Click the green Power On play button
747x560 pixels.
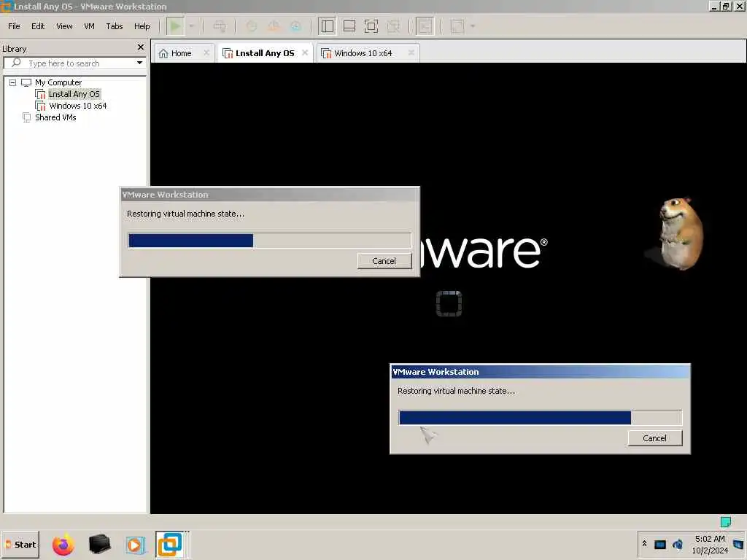(x=175, y=26)
